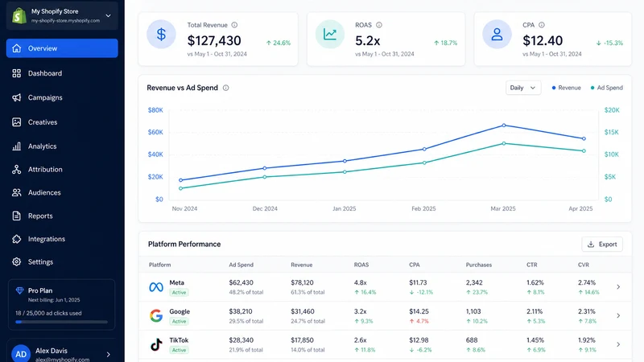
Task: Click the Mar 2025 Revenue data point
Action: click(x=504, y=125)
